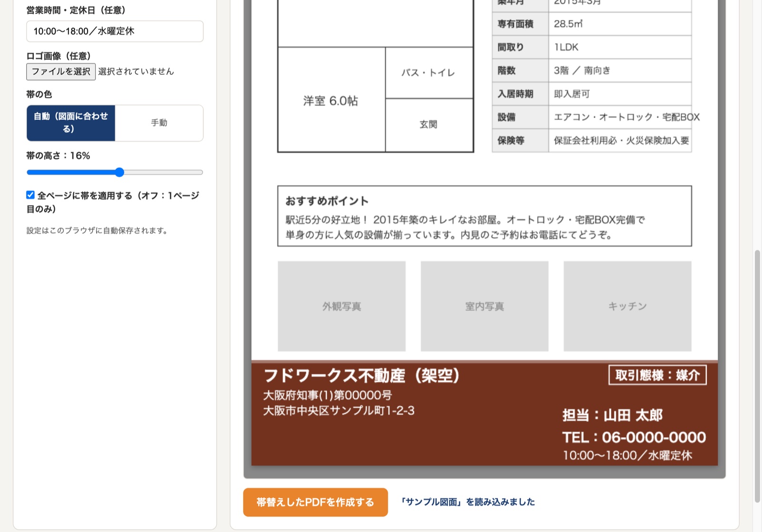Click company name フドワークス不動産（架空）

[x=361, y=376]
